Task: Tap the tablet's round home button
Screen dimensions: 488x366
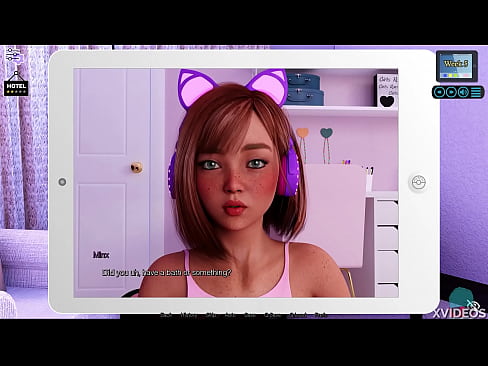Action: click(x=419, y=182)
